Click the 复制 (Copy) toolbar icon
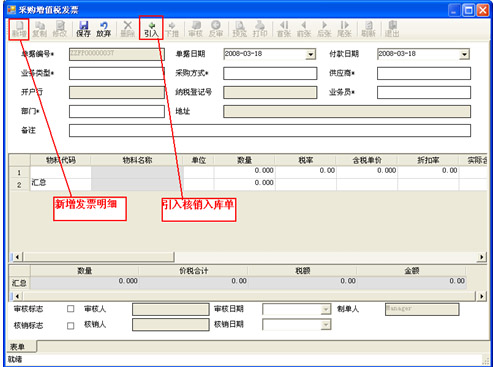Image resolution: width=493 pixels, height=367 pixels. tap(40, 29)
